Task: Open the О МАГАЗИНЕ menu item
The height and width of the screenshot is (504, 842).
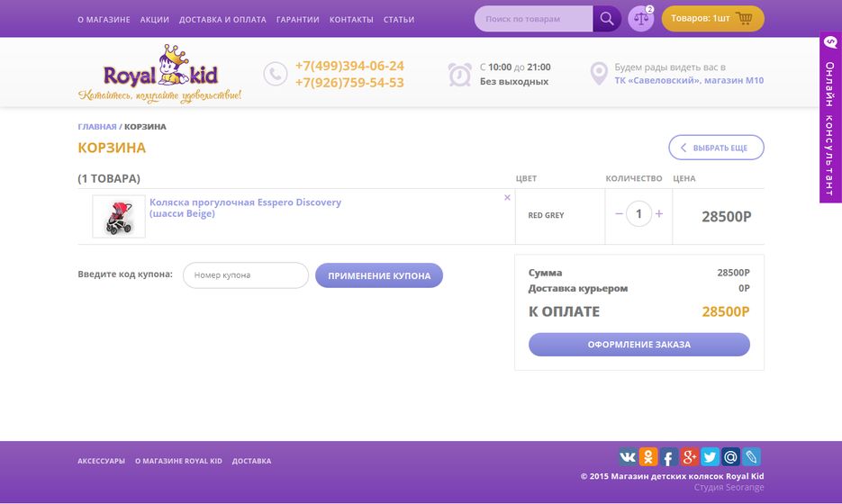Action: pyautogui.click(x=104, y=19)
